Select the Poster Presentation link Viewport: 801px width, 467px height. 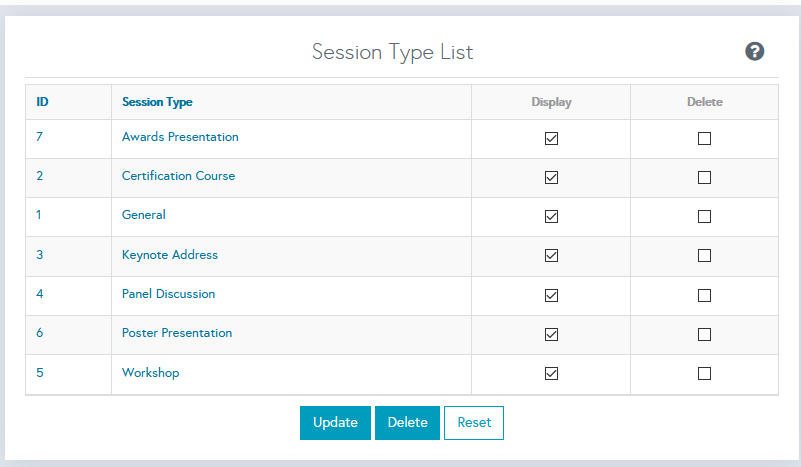click(177, 333)
